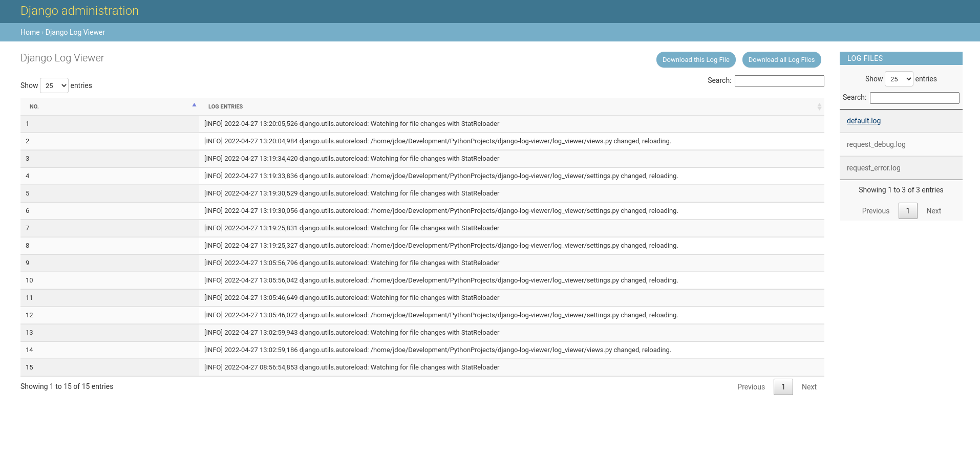Select log entry with timestamp 13:19:30,529
This screenshot has width=980, height=457.
coord(512,193)
